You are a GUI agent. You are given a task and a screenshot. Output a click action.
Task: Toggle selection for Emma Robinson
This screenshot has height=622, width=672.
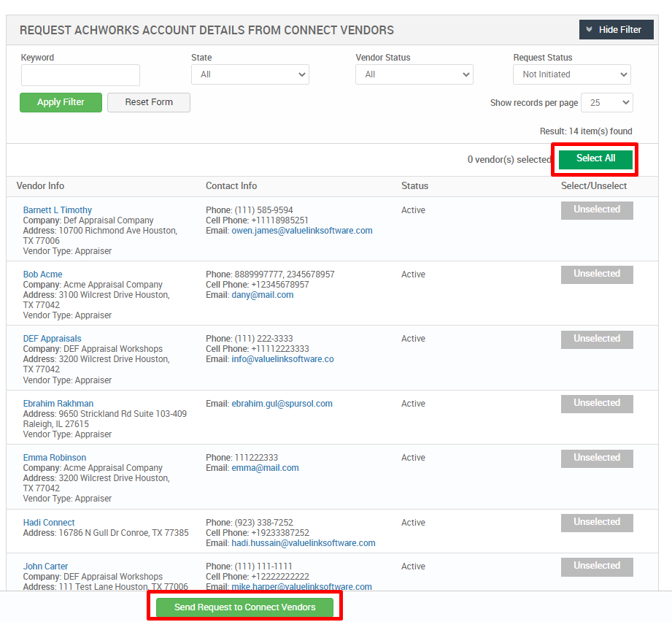point(596,458)
